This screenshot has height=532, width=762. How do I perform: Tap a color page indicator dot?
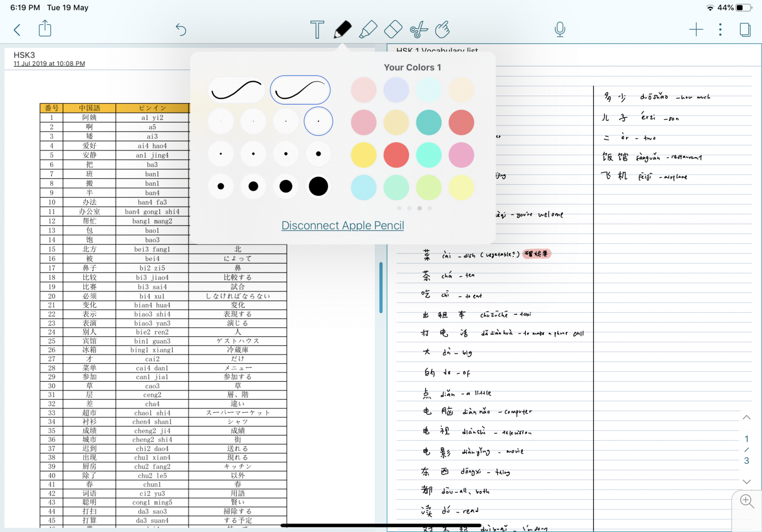tap(419, 208)
